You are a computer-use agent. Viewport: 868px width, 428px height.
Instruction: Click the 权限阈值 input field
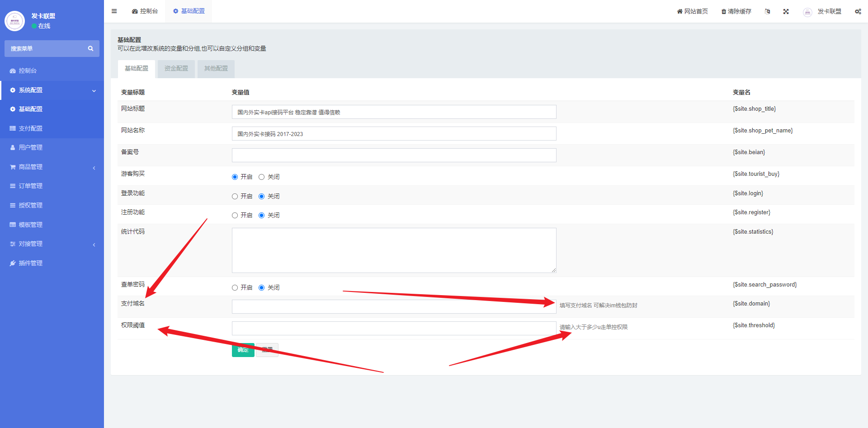[x=394, y=329]
